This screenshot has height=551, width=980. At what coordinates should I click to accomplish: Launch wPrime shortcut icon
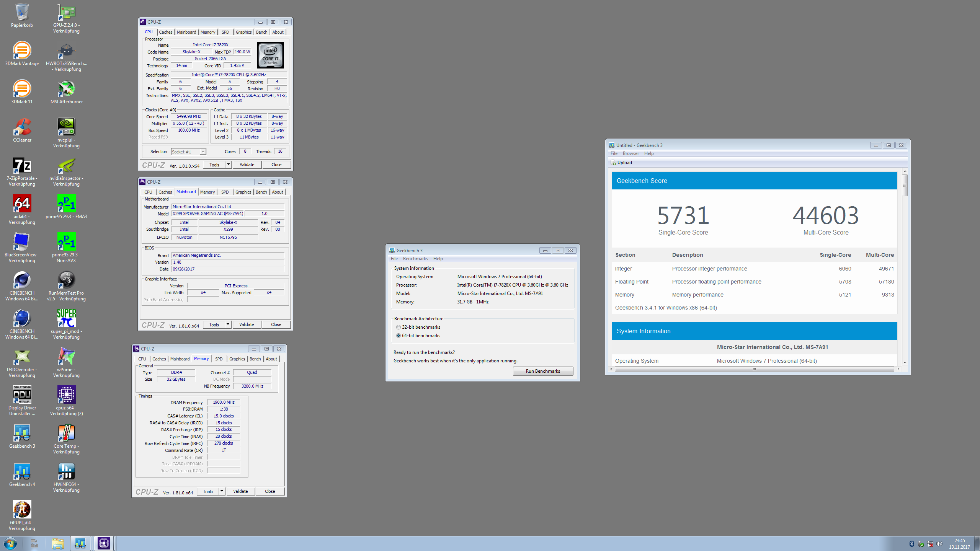click(x=66, y=362)
